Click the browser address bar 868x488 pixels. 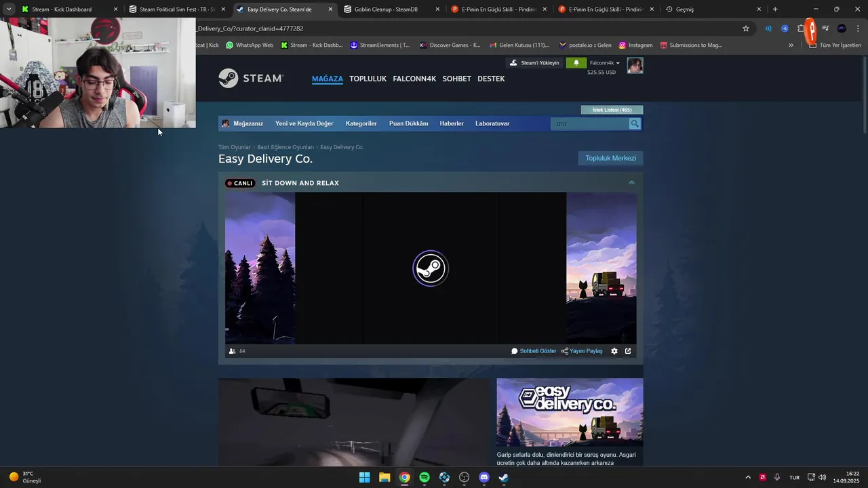468,28
